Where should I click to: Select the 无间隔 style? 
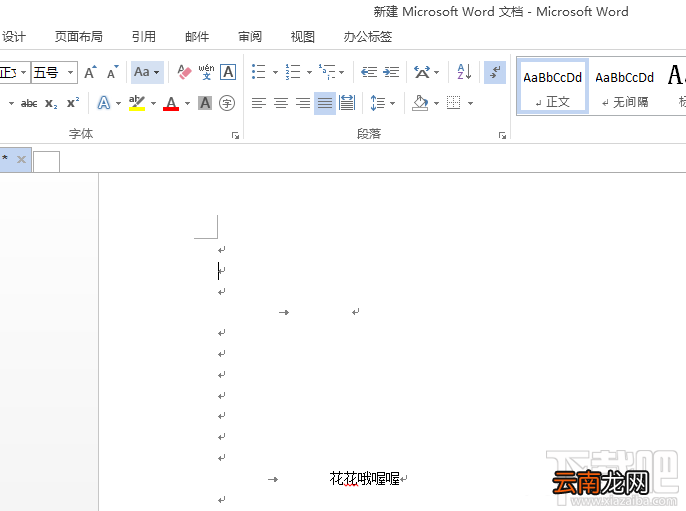click(x=624, y=87)
